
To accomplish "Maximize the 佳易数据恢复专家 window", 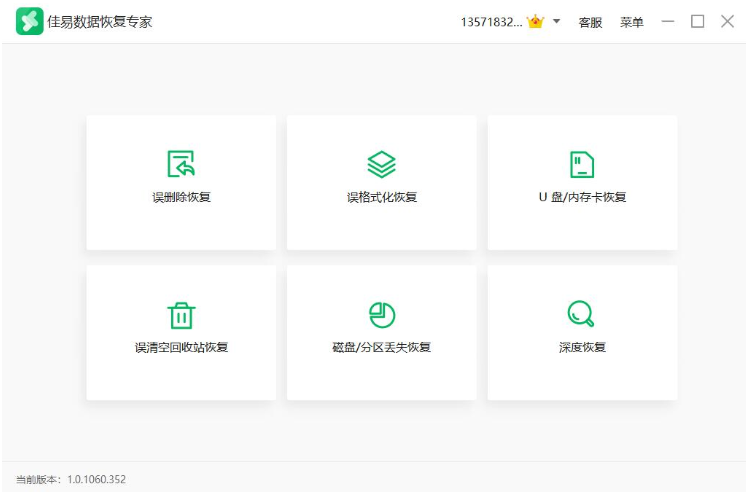I will coord(698,22).
